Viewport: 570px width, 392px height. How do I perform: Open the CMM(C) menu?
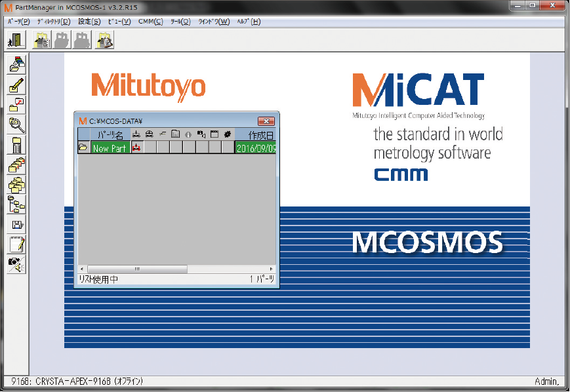tap(150, 22)
